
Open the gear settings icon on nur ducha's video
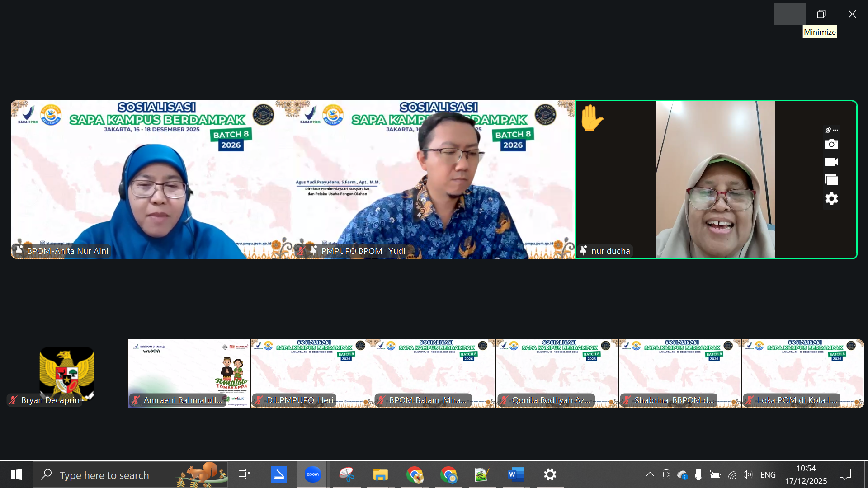pos(831,199)
